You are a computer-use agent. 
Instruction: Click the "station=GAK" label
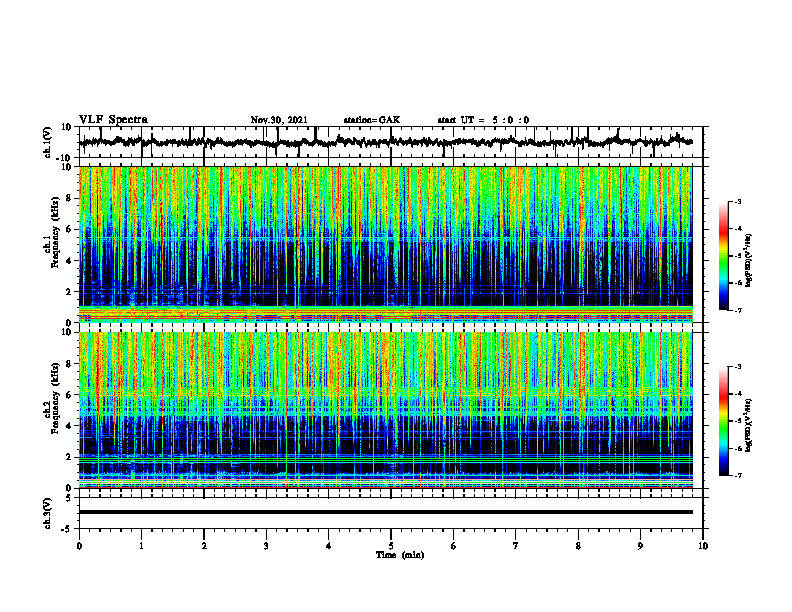(372, 120)
